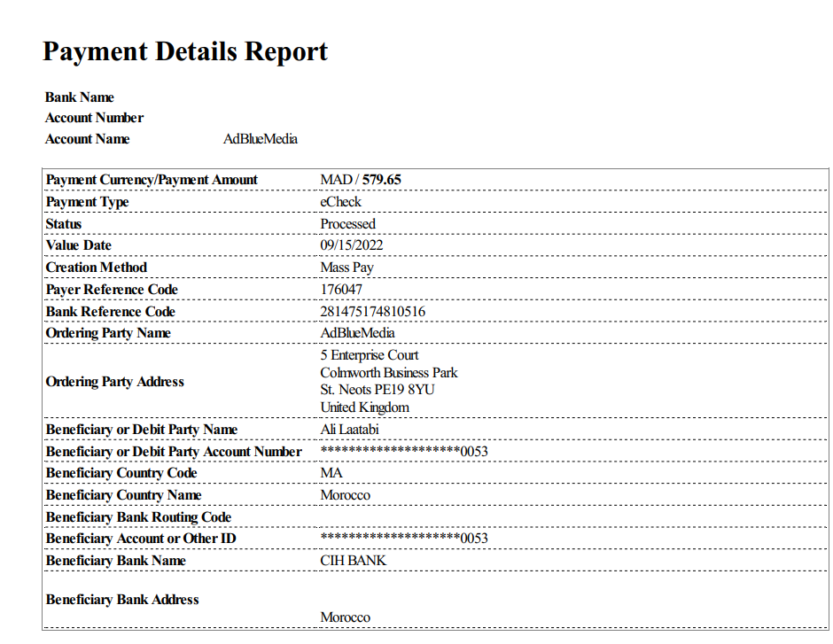Select the Ordering Party Address label
Screen dimensions: 833x644
pos(114,382)
